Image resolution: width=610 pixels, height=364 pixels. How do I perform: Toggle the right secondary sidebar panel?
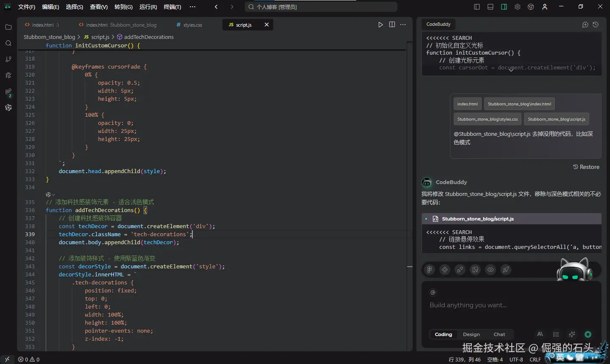pos(504,7)
